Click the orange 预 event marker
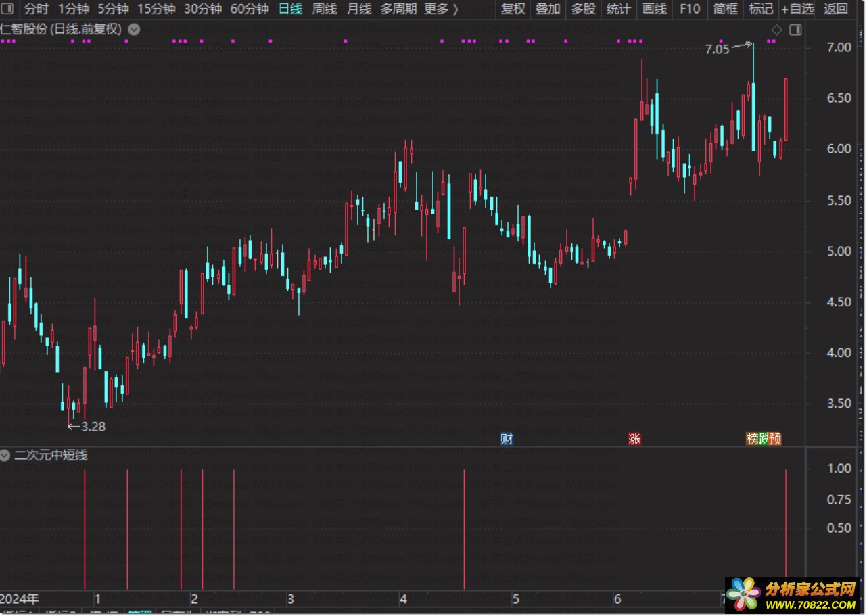The height and width of the screenshot is (616, 867). [x=776, y=439]
